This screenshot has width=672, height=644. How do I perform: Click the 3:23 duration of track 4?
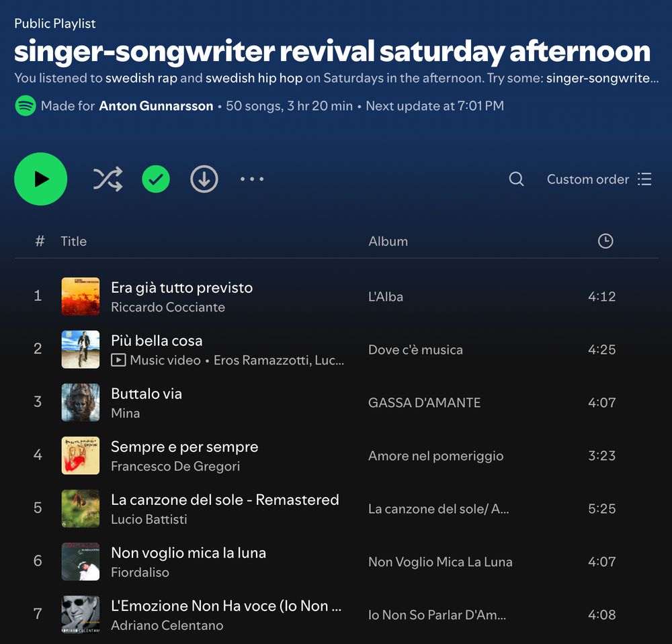601,456
